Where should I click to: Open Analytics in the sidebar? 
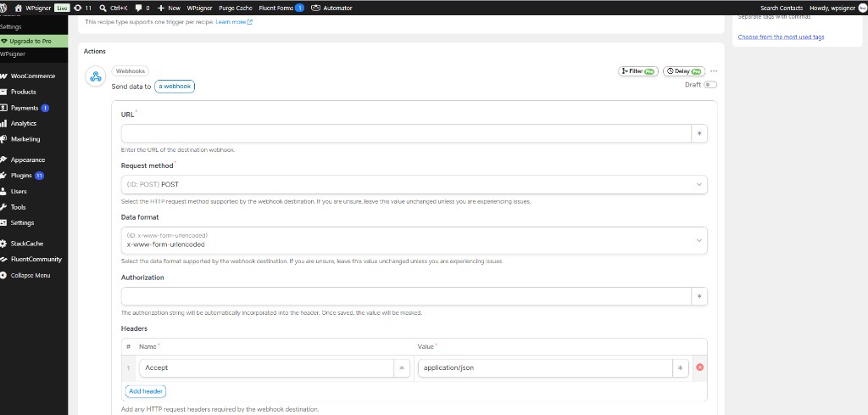[x=24, y=124]
